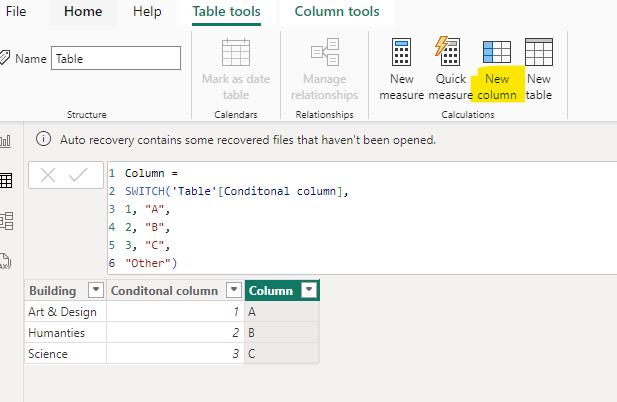Click the New measure icon
Screen dimensions: 617x402
[401, 52]
